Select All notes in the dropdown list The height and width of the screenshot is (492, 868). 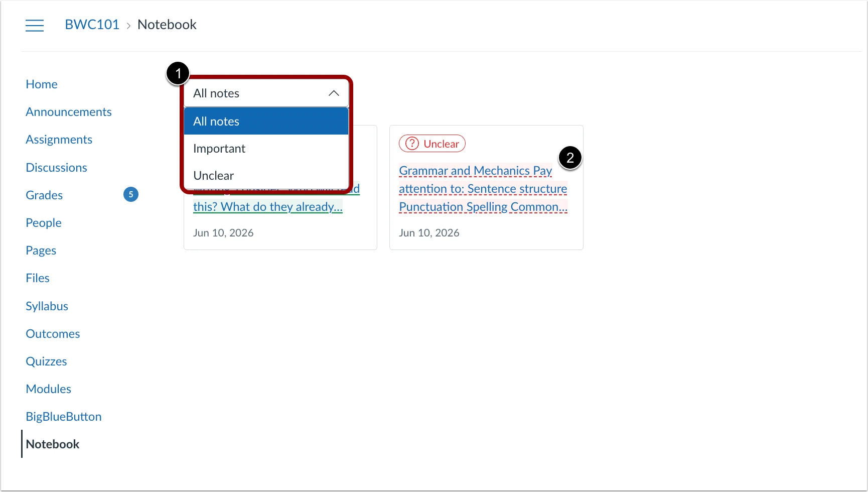click(x=266, y=121)
